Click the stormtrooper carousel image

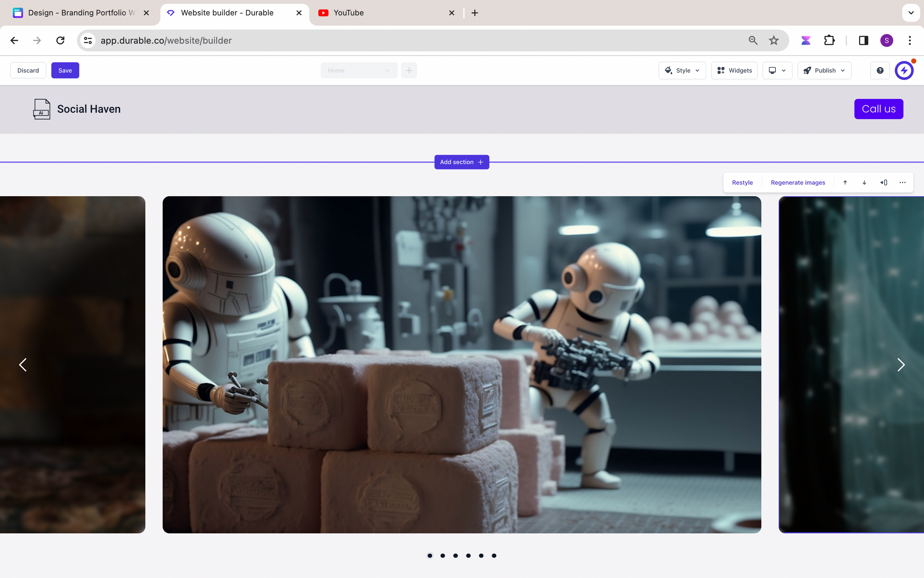pyautogui.click(x=462, y=365)
